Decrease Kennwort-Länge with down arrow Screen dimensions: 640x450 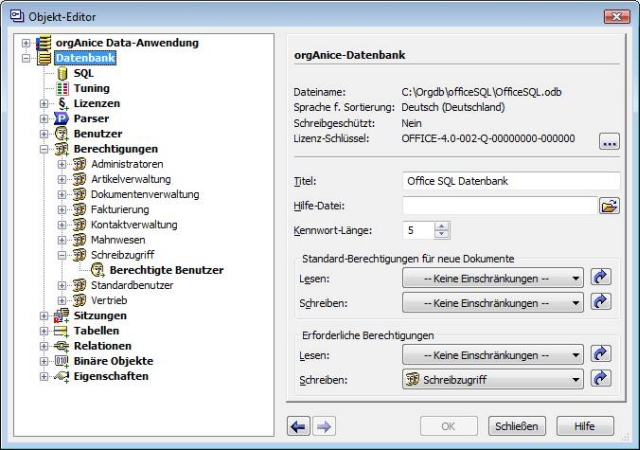tap(441, 234)
